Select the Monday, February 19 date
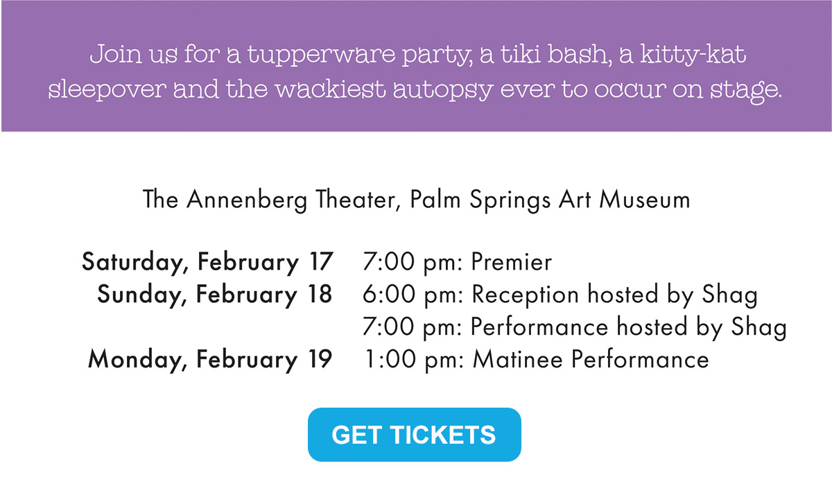Viewport: 832px width, 504px height. [209, 360]
